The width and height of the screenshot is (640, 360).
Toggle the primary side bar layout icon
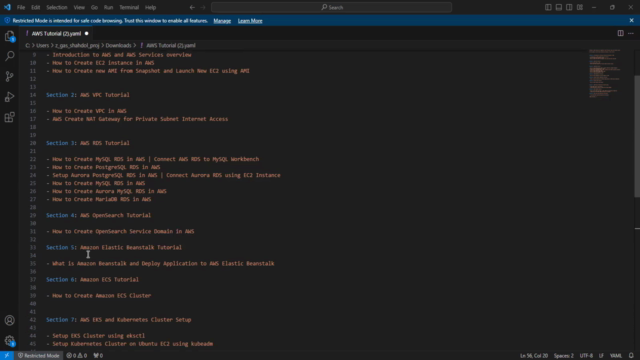point(548,7)
